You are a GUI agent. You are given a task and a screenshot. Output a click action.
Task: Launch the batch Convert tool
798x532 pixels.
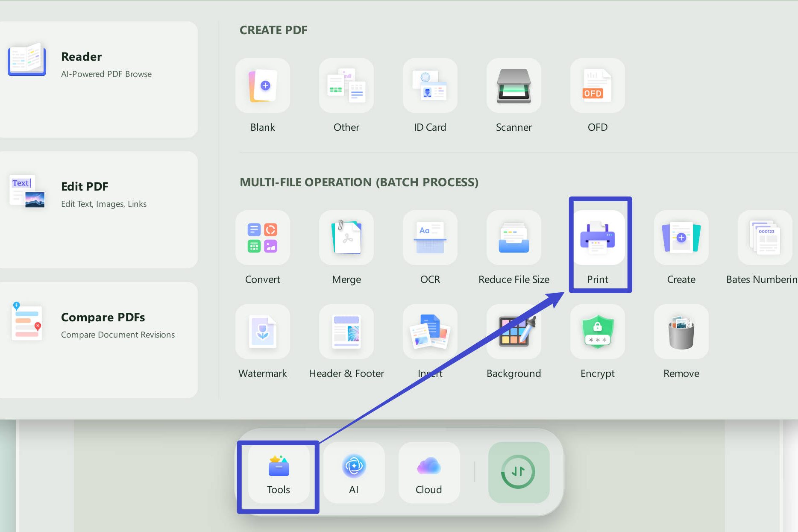[263, 238]
